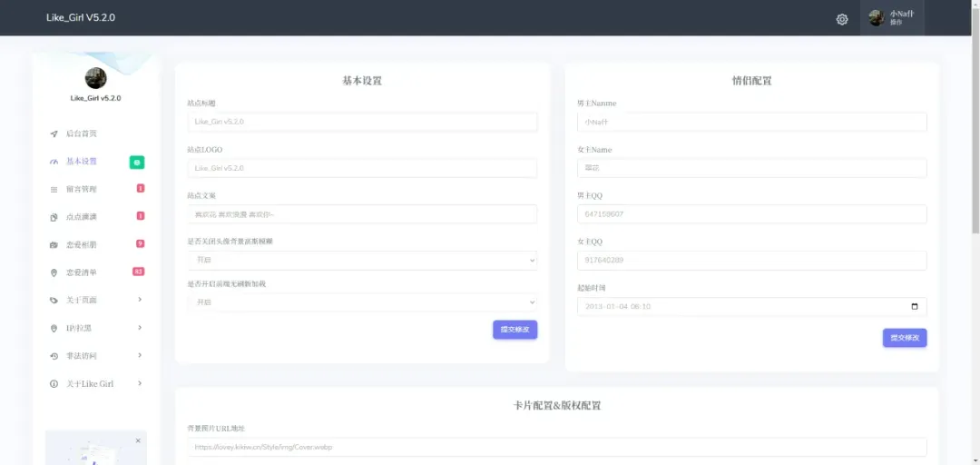
Task: Focus the 背景图片URL地址 input field
Action: [x=557, y=447]
